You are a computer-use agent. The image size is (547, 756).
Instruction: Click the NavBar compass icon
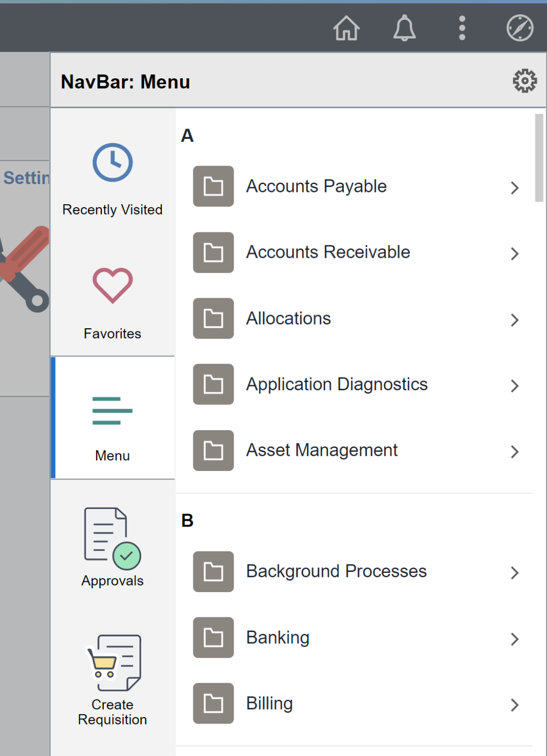point(519,28)
